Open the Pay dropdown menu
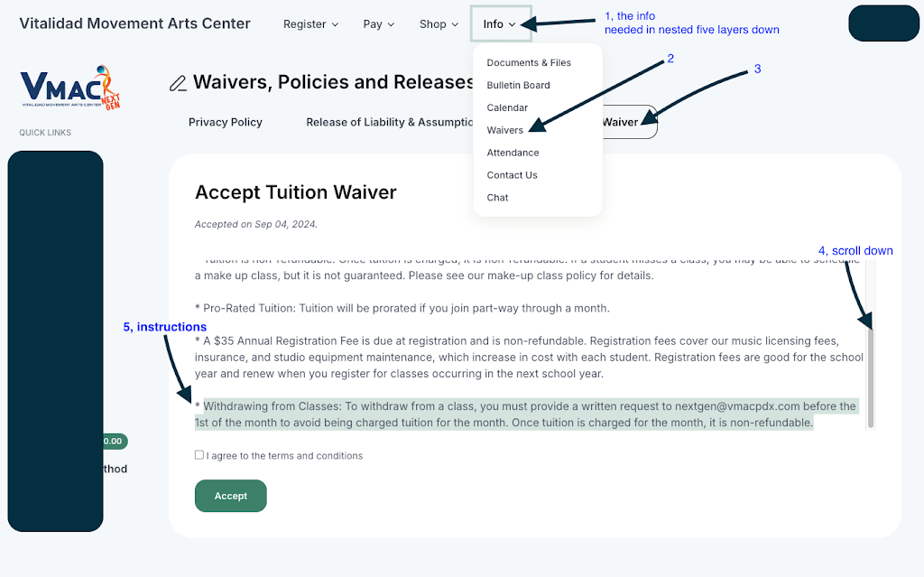Screen dimensions: 924x577 pyautogui.click(x=379, y=24)
